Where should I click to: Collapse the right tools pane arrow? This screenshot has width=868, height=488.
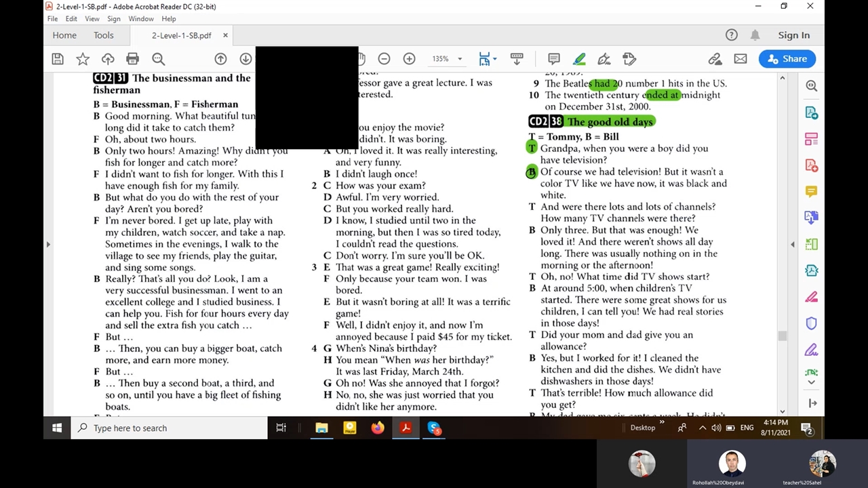click(793, 244)
